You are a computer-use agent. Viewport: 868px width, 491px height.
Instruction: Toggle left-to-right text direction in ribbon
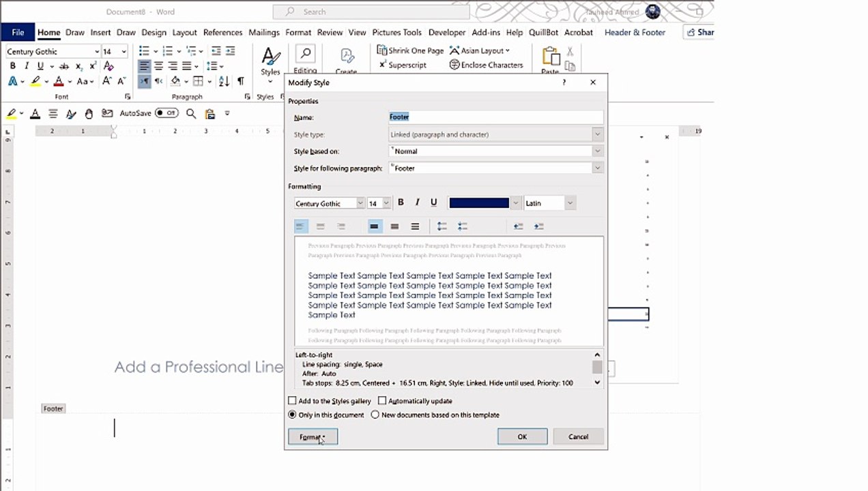pyautogui.click(x=144, y=81)
